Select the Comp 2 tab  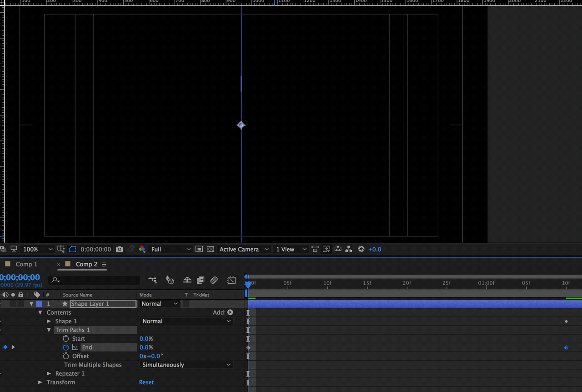point(86,264)
